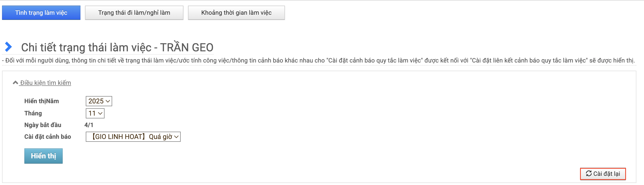Expand the GIO LINH HOAT Quá giờ dropdown

[133, 137]
